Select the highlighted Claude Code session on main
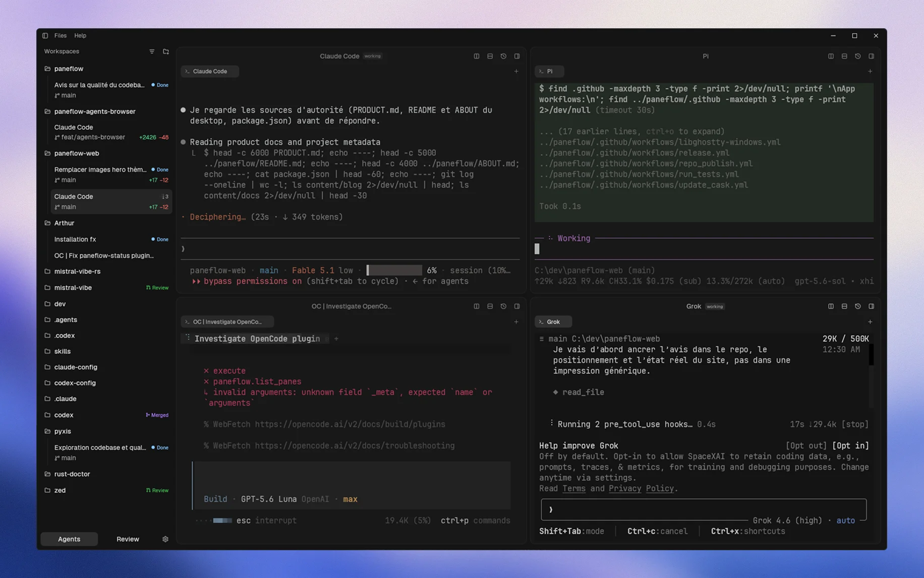924x578 pixels. tap(111, 201)
